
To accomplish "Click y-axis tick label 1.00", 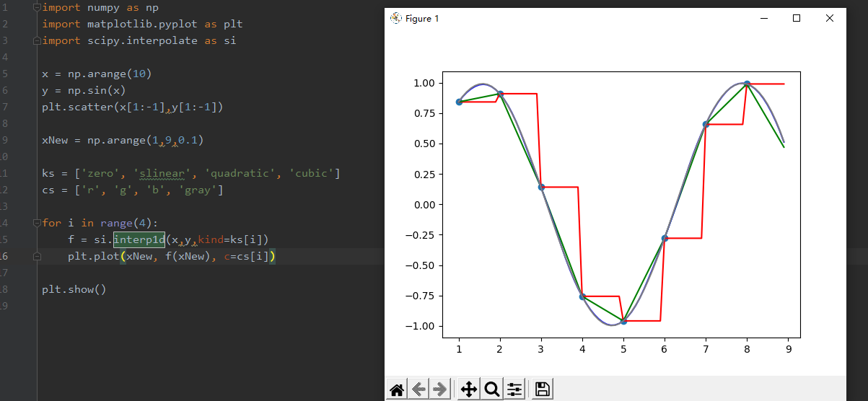I will point(424,83).
